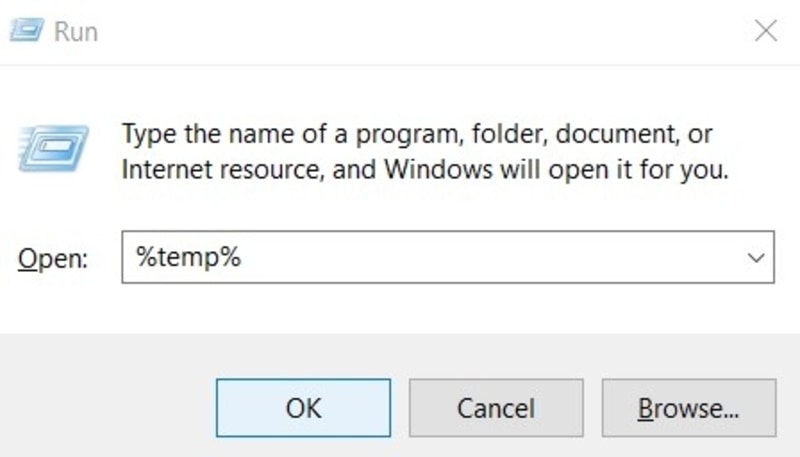Open the file picker via Browse...
Image resolution: width=800 pixels, height=457 pixels.
689,408
